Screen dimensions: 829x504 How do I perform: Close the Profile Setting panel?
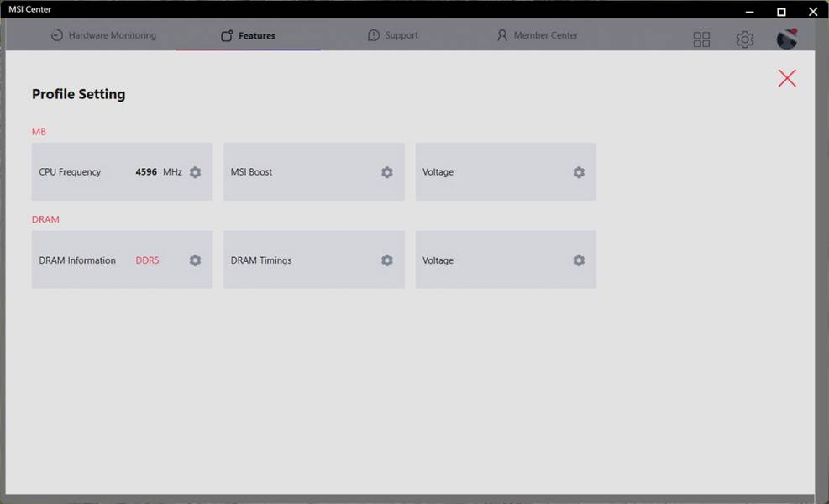787,78
